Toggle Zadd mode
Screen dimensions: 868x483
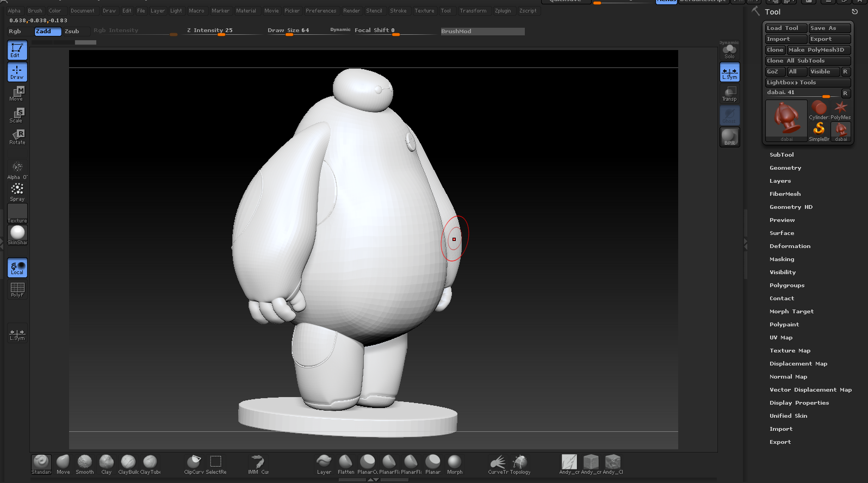(48, 32)
